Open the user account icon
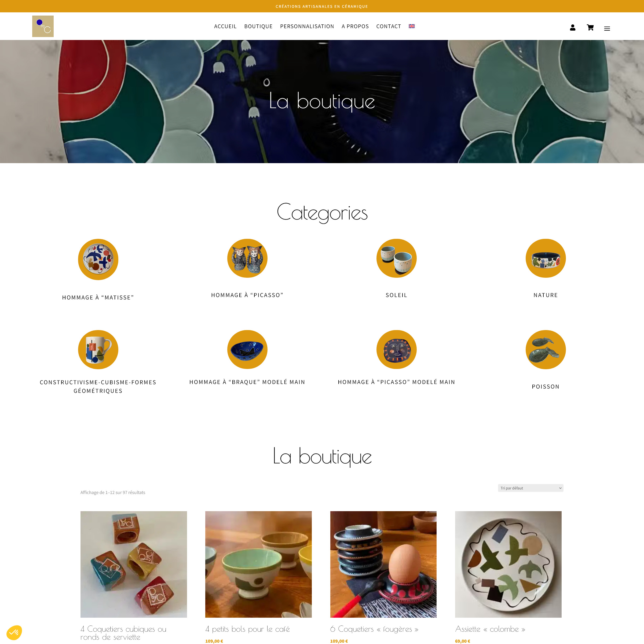Screen dimensions: 644x644 coord(572,28)
